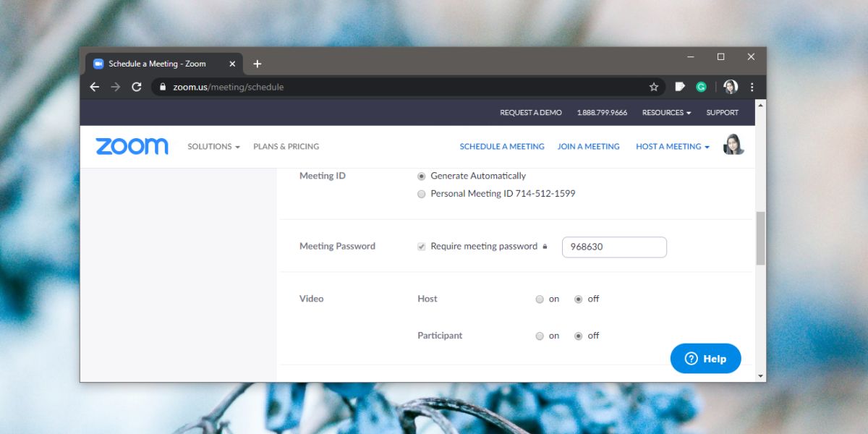Expand the Resources dropdown
This screenshot has width=868, height=434.
(666, 113)
